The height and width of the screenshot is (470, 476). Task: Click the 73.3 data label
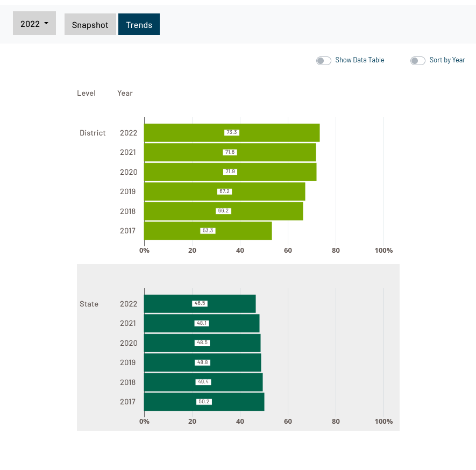pos(232,132)
